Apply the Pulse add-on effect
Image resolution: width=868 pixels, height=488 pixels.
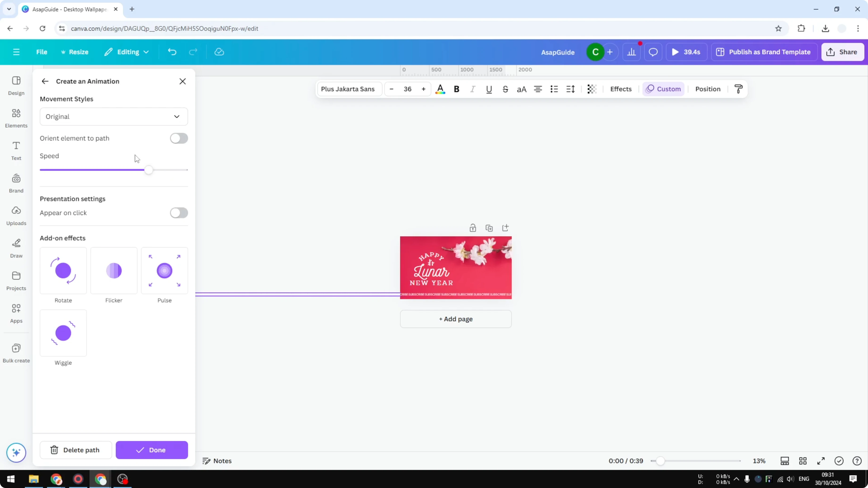tap(164, 270)
